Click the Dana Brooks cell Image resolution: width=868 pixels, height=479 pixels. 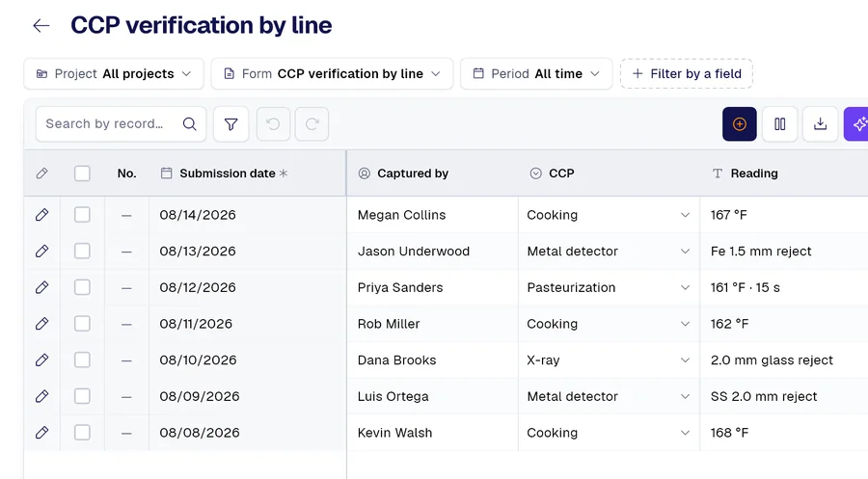click(x=432, y=360)
